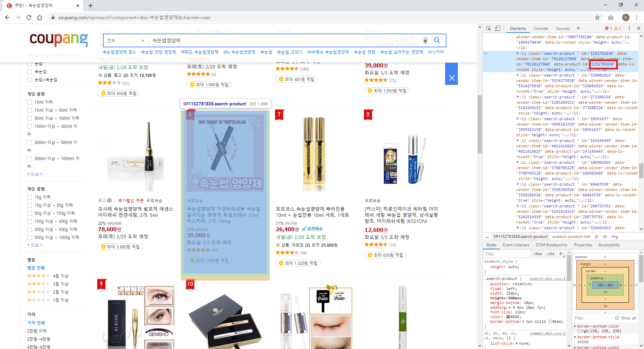
Task: Click related search 마스카라
Action: [x=436, y=52]
